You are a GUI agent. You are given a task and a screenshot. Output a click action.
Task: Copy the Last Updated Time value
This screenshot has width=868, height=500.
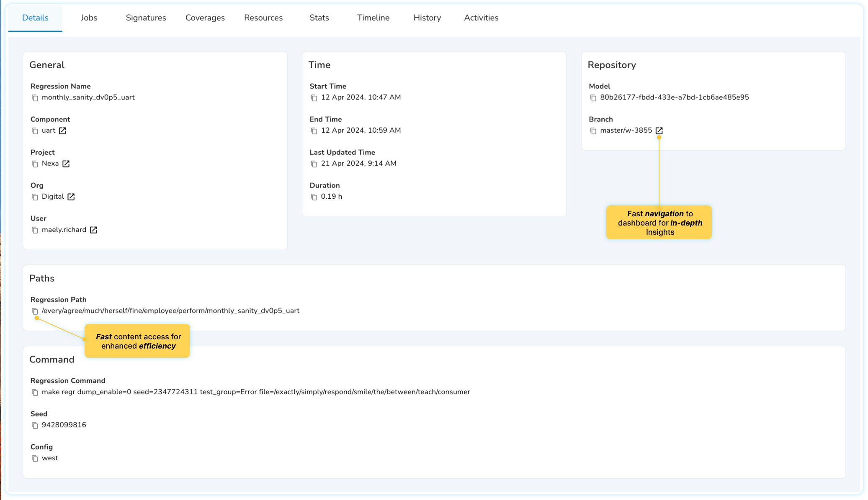314,164
